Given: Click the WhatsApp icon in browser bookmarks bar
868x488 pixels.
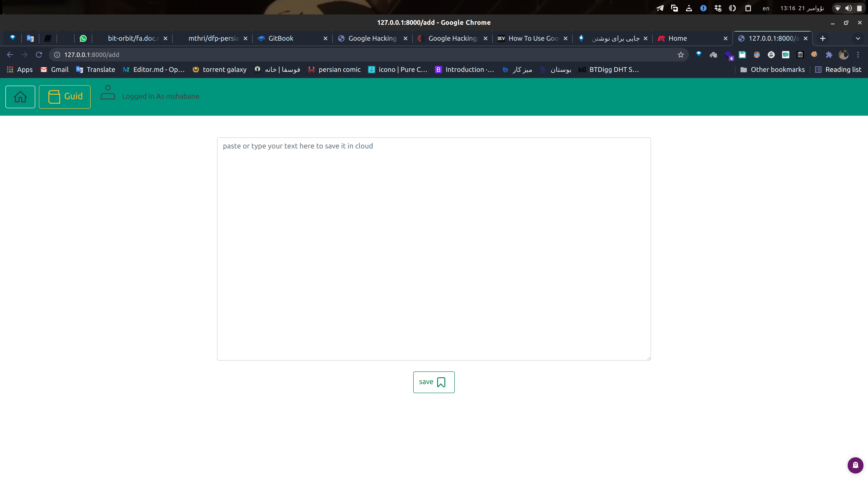Looking at the screenshot, I should point(83,38).
